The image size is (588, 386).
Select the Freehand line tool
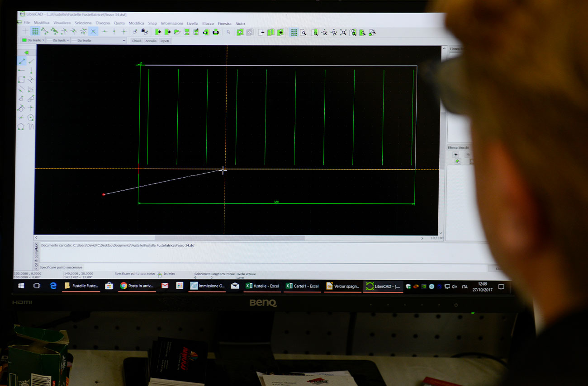[31, 127]
